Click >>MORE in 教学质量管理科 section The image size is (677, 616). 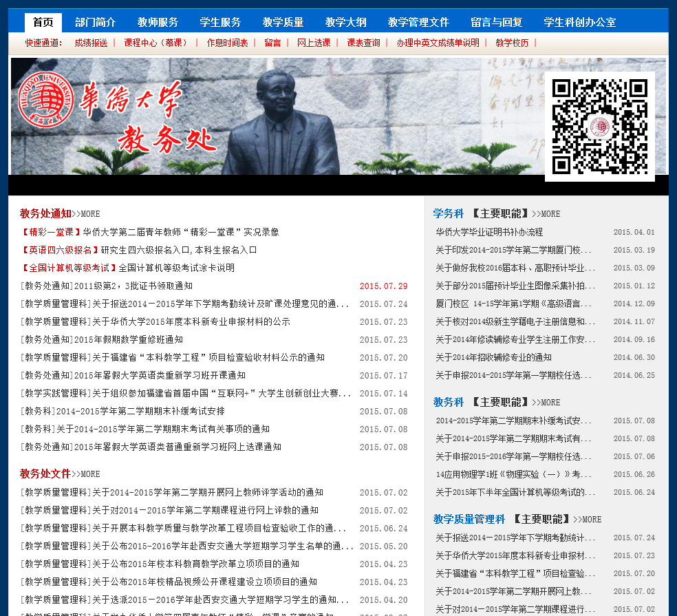tap(588, 519)
